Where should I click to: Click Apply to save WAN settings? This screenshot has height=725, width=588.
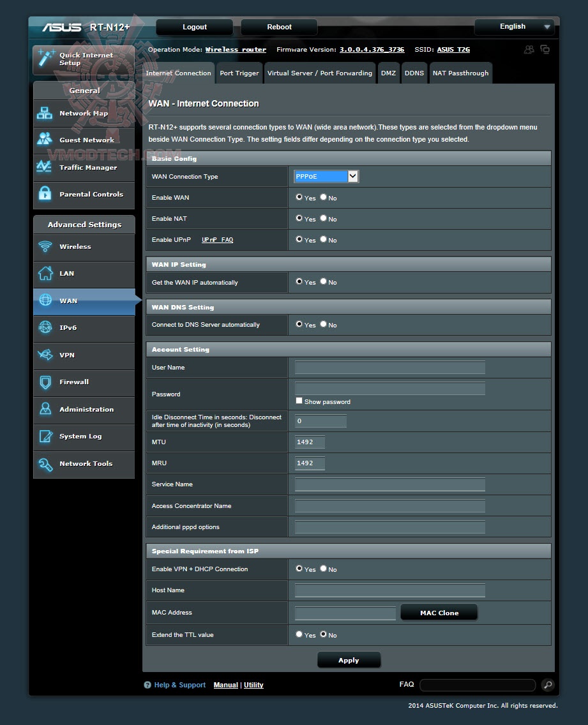[x=349, y=661]
